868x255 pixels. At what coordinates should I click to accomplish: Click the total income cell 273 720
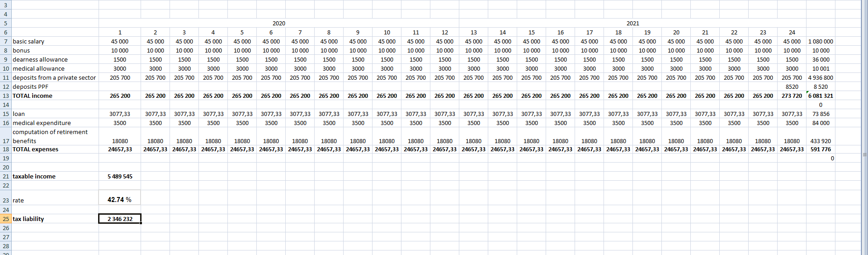pos(792,96)
